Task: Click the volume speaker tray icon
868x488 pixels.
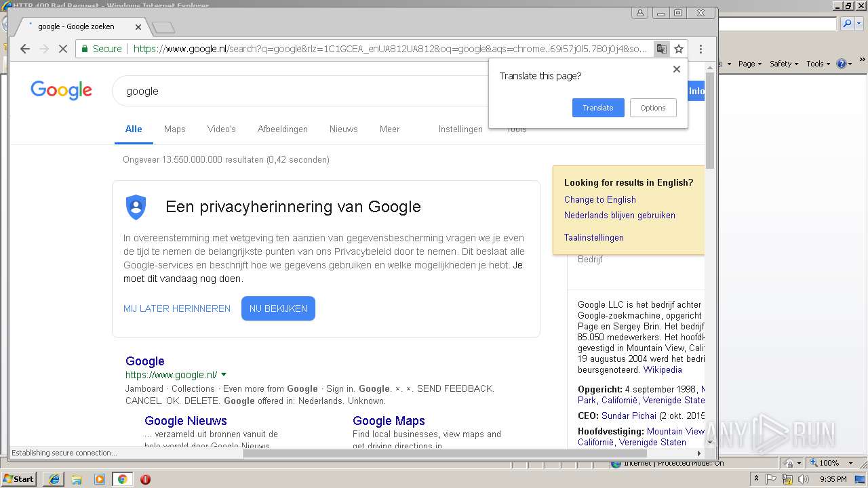Action: click(804, 479)
